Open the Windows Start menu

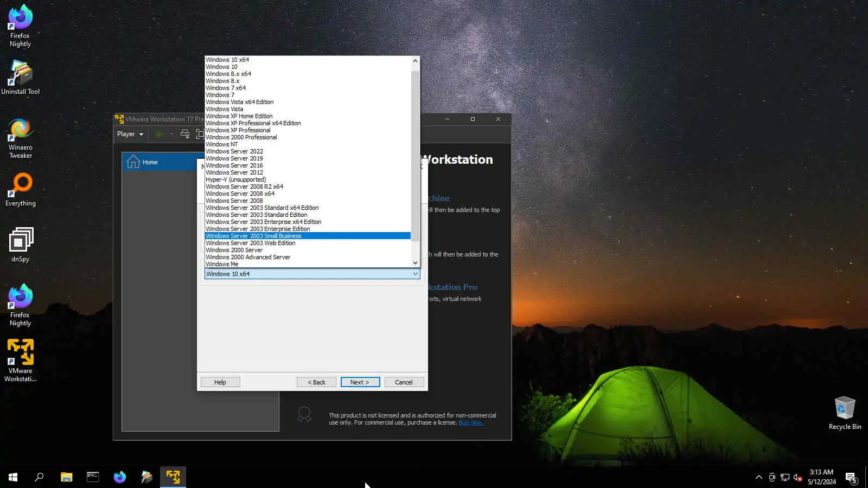pos(13,477)
